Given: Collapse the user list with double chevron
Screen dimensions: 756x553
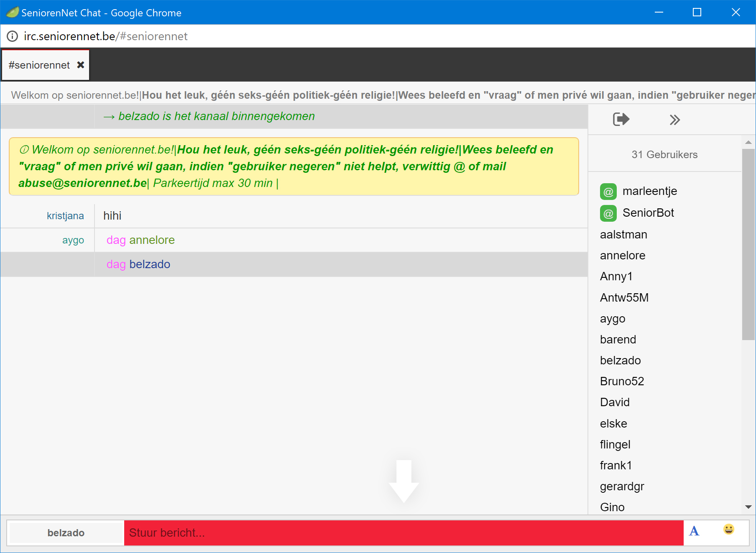Looking at the screenshot, I should click(x=674, y=120).
